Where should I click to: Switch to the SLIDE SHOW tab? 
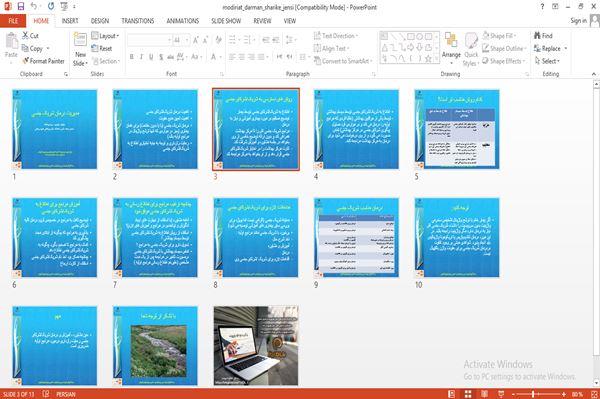point(226,21)
